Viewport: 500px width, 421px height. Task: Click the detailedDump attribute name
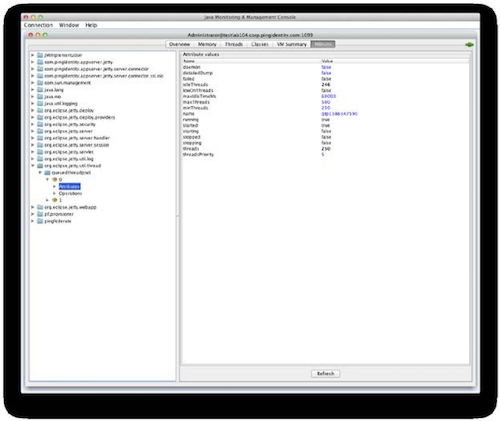[x=198, y=73]
